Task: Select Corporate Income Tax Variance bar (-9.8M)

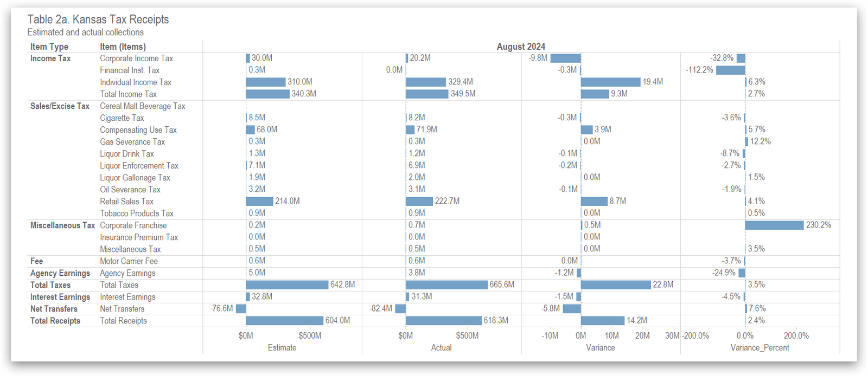Action: coord(565,59)
